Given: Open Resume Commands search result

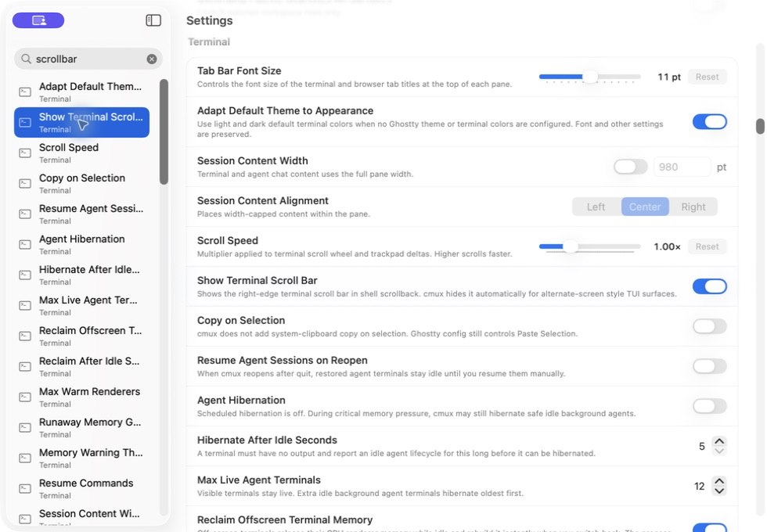Looking at the screenshot, I should point(81,488).
